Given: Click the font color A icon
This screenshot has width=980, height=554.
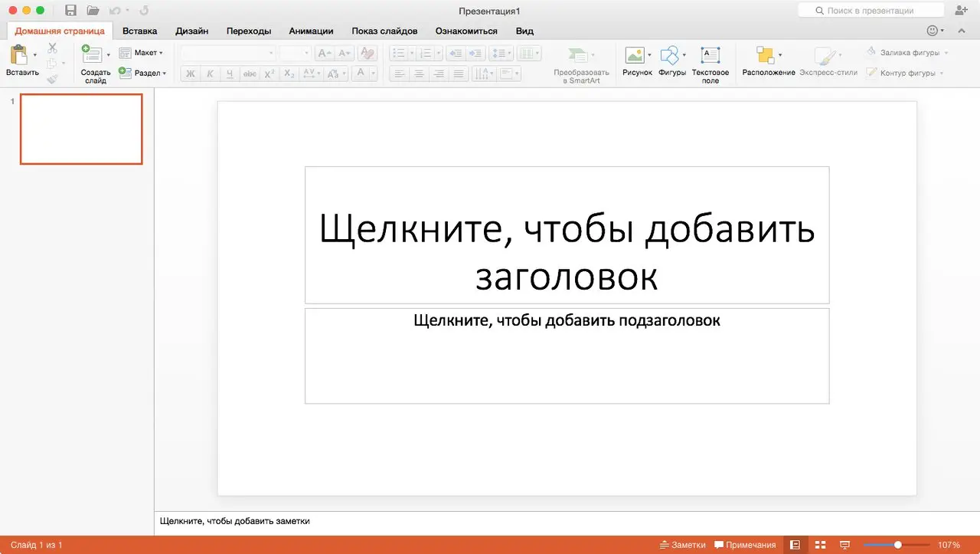Looking at the screenshot, I should [x=361, y=74].
